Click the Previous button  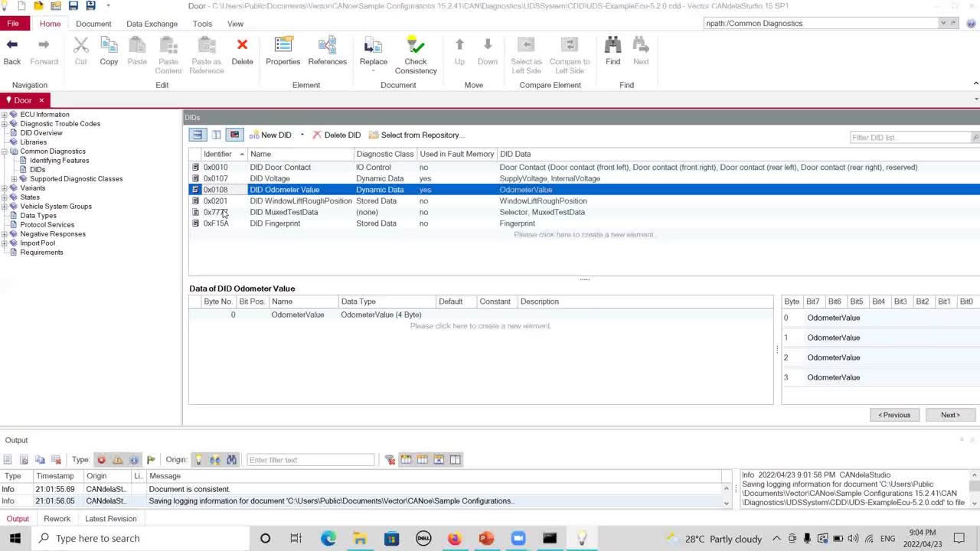(x=894, y=415)
